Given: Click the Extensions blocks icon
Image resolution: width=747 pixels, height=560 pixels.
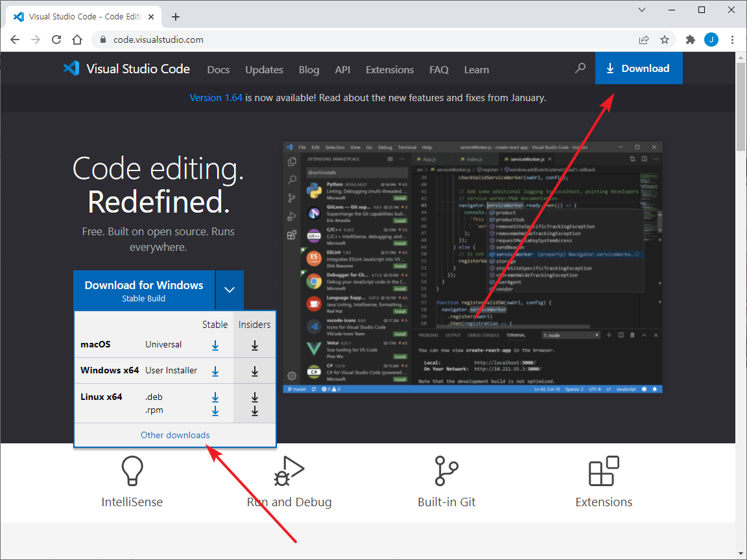Looking at the screenshot, I should [x=604, y=471].
